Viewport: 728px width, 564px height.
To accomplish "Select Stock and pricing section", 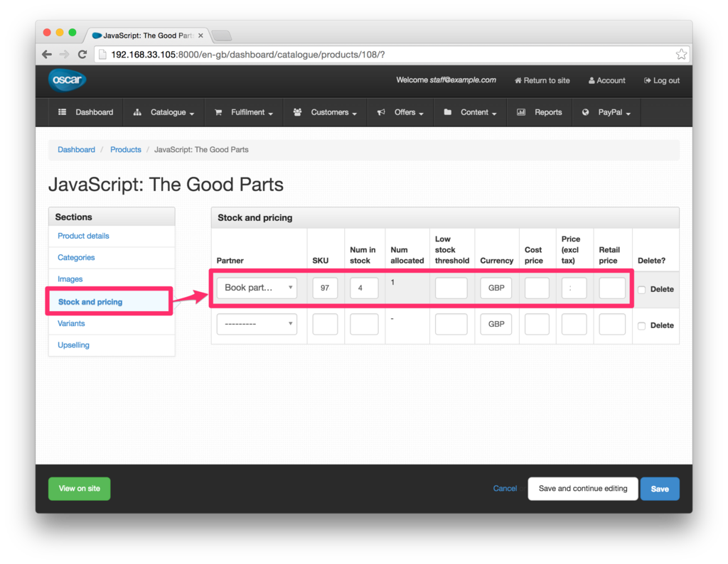I will point(90,302).
